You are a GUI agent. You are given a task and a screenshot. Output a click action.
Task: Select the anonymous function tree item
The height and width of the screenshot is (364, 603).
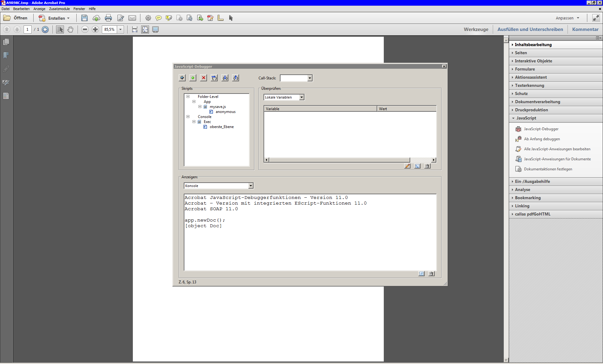click(x=225, y=112)
